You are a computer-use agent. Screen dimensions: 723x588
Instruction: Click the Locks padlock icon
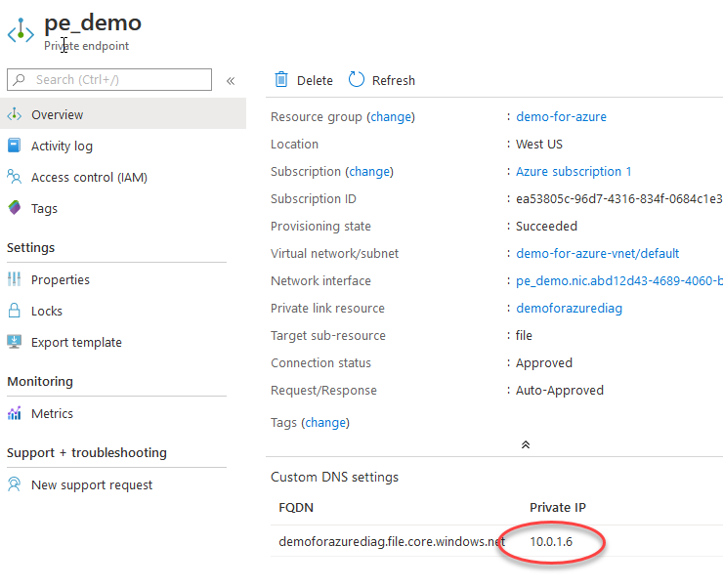tap(15, 311)
